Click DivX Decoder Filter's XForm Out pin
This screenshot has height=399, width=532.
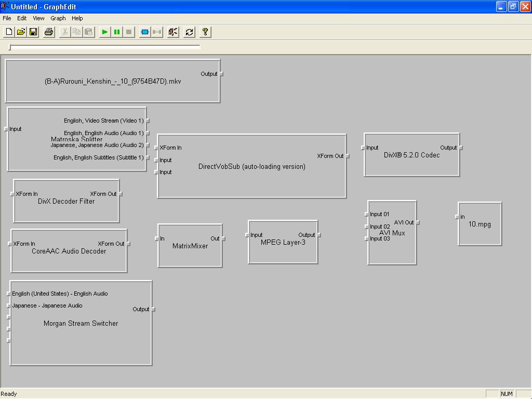(121, 194)
